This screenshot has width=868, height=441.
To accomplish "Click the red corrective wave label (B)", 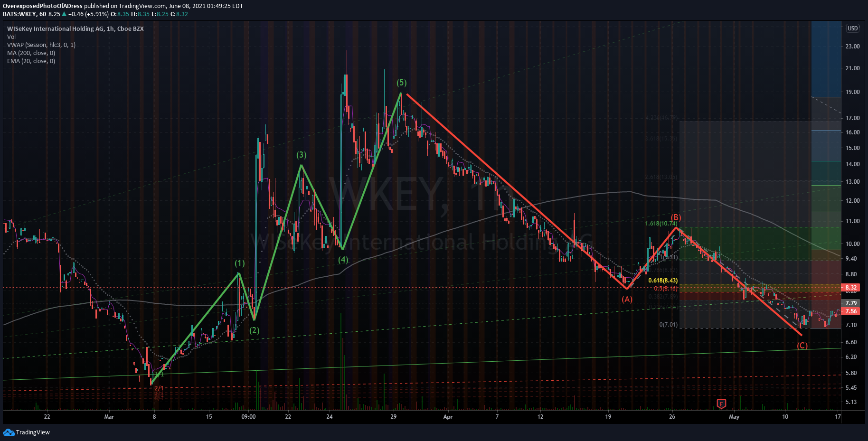I will coord(676,217).
